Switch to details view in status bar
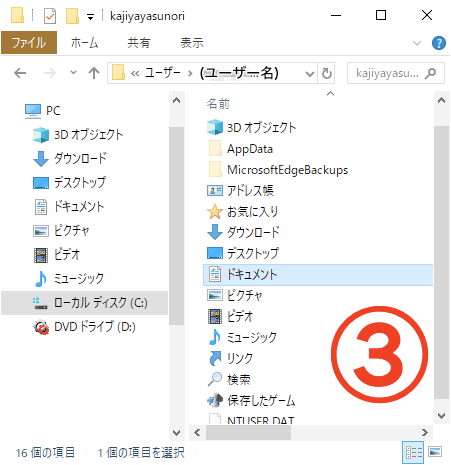The width and height of the screenshot is (451, 465). 413,453
